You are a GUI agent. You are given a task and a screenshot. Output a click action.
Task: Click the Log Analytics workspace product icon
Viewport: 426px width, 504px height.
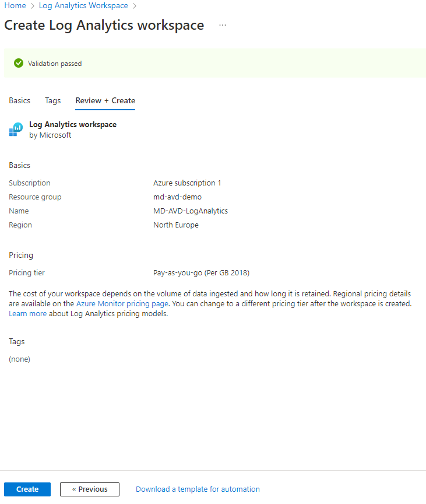pyautogui.click(x=16, y=129)
